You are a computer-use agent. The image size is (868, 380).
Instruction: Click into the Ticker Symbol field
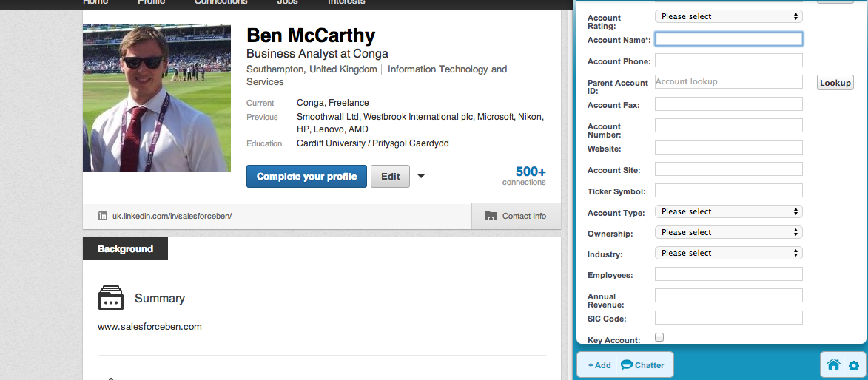click(728, 190)
